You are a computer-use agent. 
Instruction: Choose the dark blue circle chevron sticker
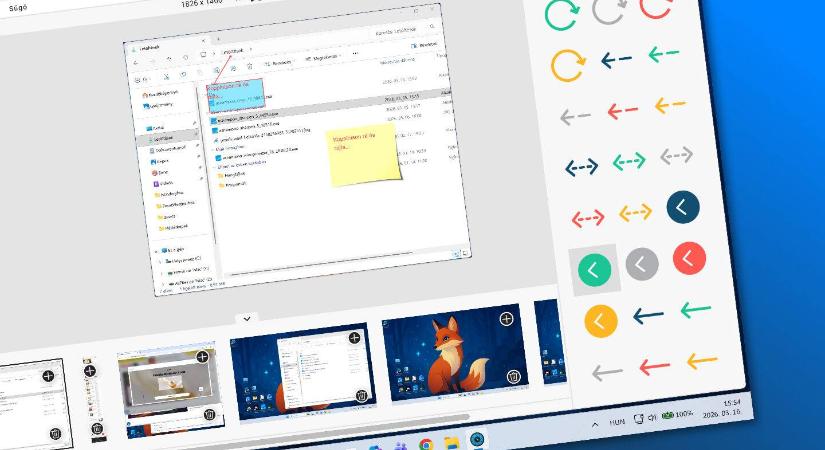pos(682,207)
